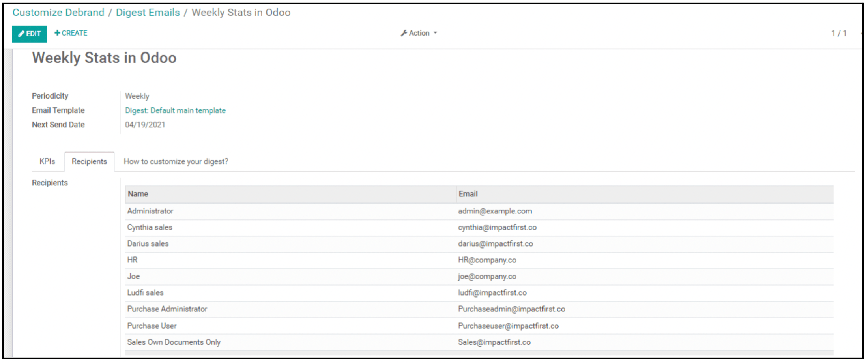Click the Edit button with pencil icon

(29, 34)
